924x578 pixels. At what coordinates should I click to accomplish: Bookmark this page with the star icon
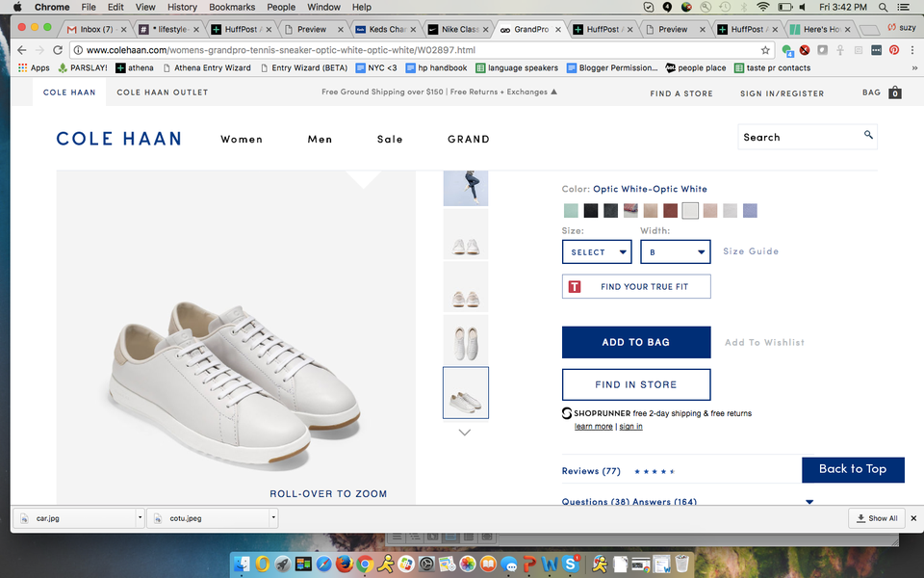(765, 50)
